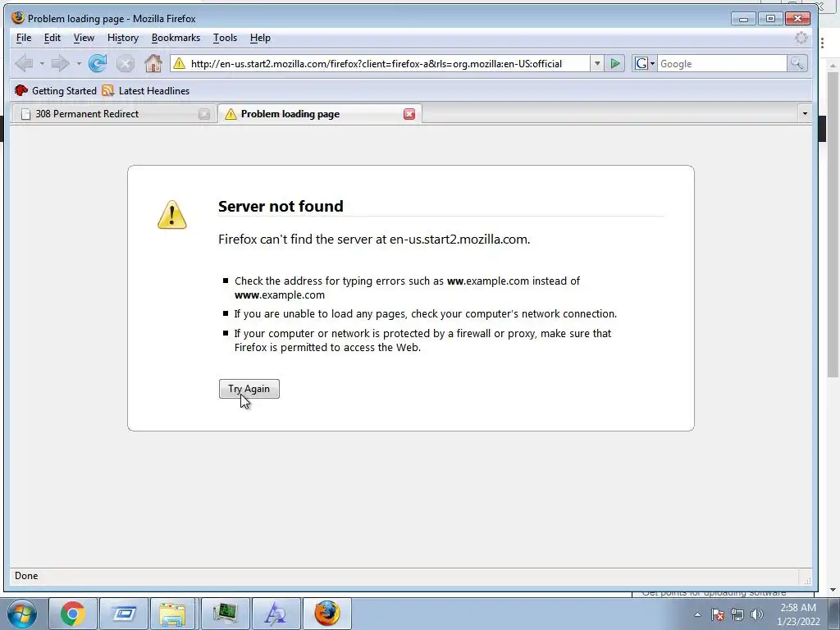
Task: Click the volume speaker tray icon
Action: point(757,614)
